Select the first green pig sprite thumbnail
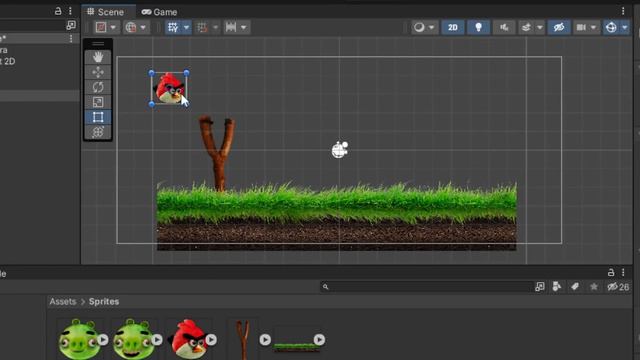 pyautogui.click(x=80, y=340)
